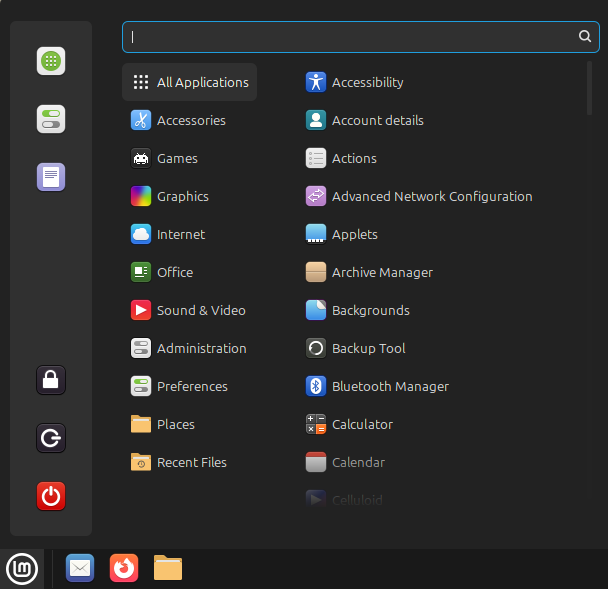Open Archive Manager from the list
The height and width of the screenshot is (589, 608).
381,272
